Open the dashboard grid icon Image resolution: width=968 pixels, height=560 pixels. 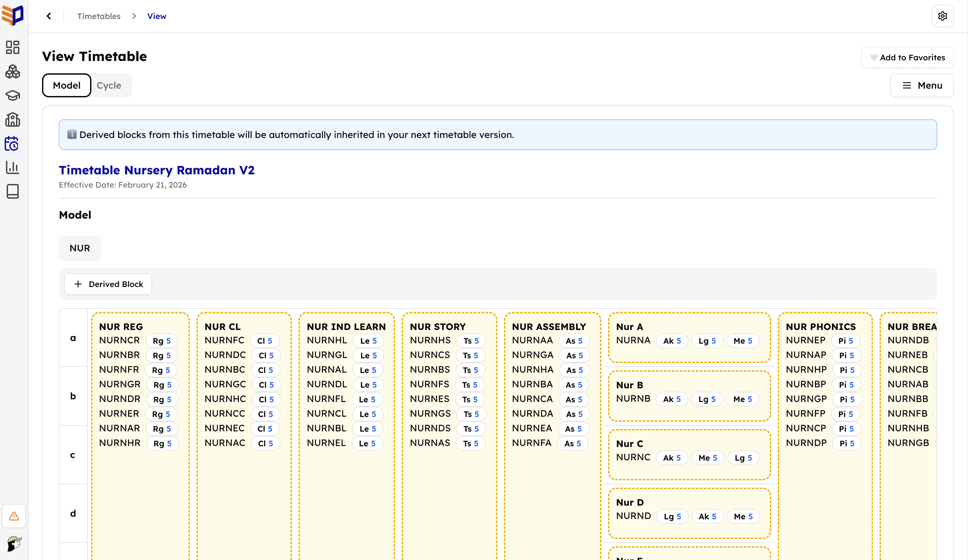[13, 48]
